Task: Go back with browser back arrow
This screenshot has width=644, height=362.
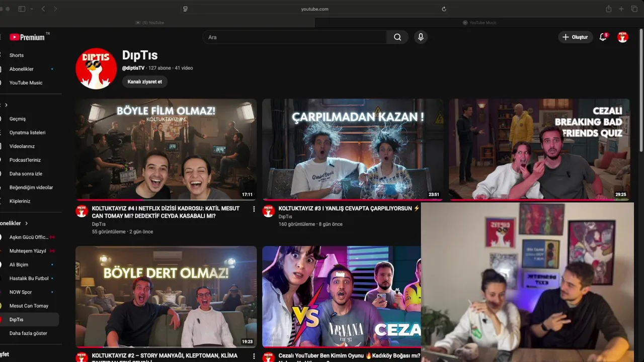Action: pos(43,9)
